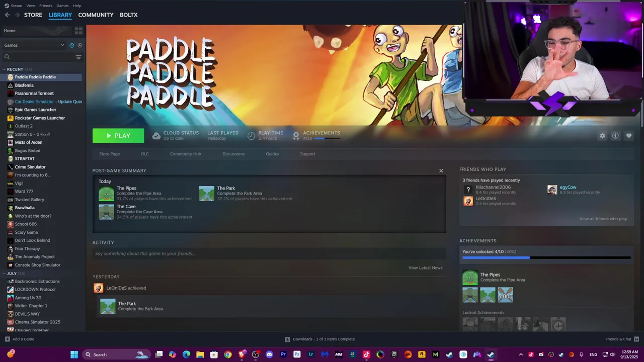This screenshot has height=362, width=644.
Task: Click the achievements unlocked progress bar
Action: pos(546,258)
